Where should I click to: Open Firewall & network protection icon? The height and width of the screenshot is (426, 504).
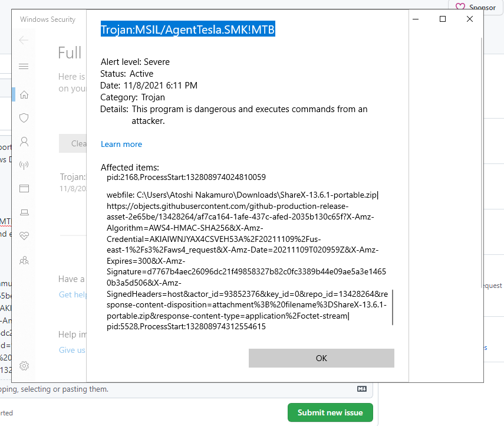click(24, 165)
